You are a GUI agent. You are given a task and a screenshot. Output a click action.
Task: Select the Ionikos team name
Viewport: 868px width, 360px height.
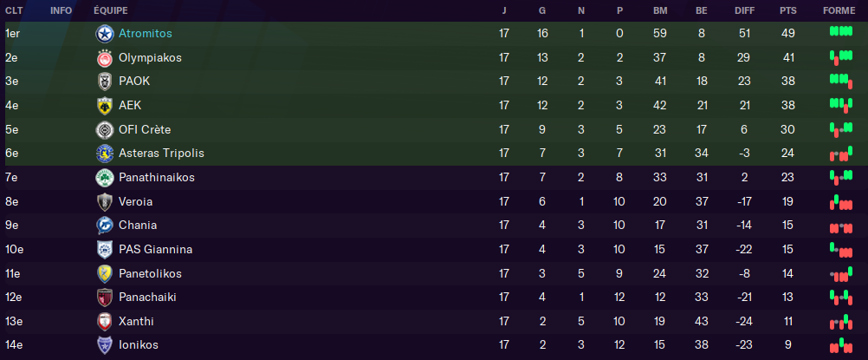coord(139,345)
